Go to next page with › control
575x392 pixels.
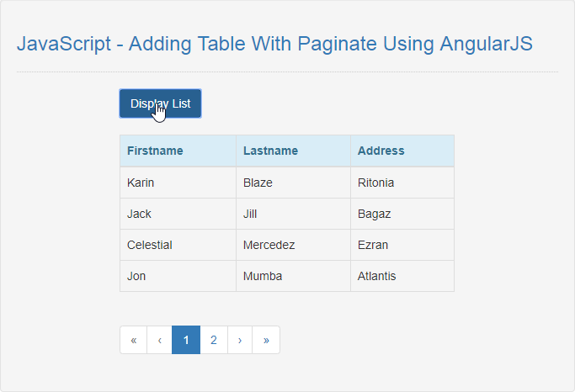coord(240,340)
